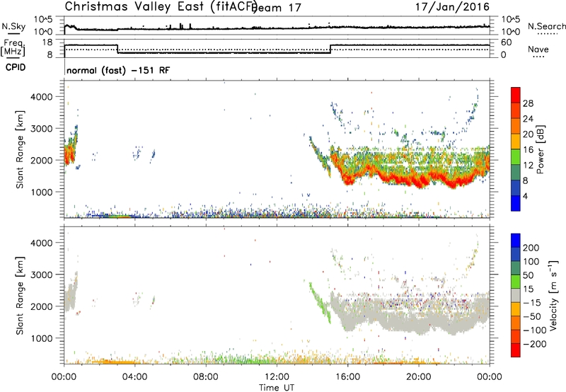Pick the gray -15 to 15 velocity segment
This screenshot has width=566, height=392.
tap(516, 295)
